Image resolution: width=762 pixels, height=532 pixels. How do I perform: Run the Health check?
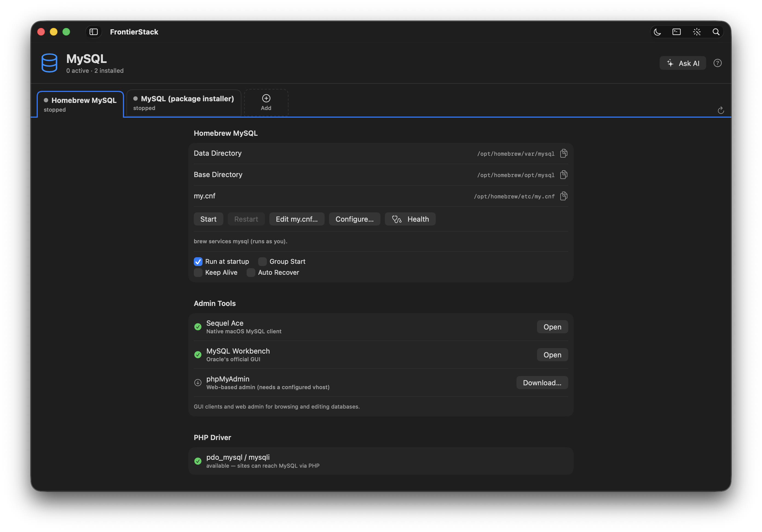410,219
